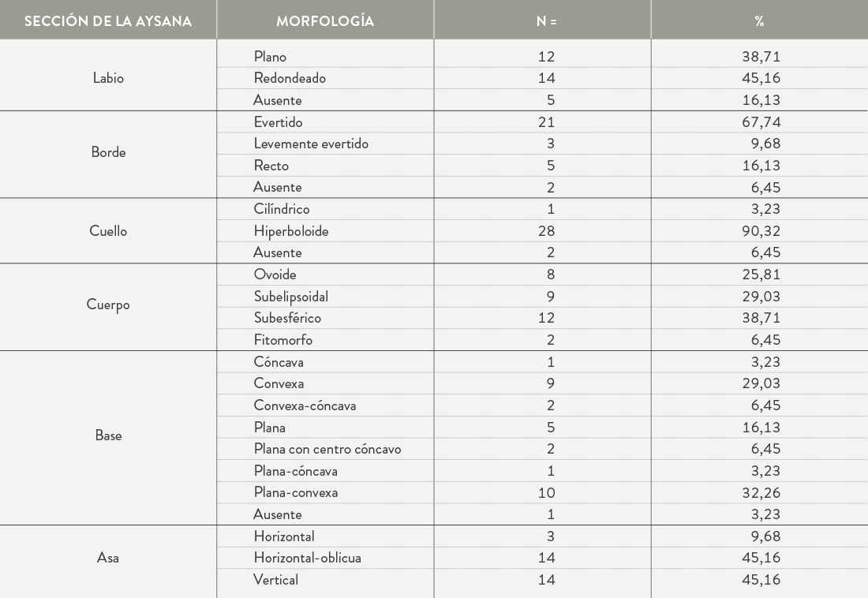Image resolution: width=868 pixels, height=598 pixels.
Task: Click the count value 28
Action: coord(546,231)
